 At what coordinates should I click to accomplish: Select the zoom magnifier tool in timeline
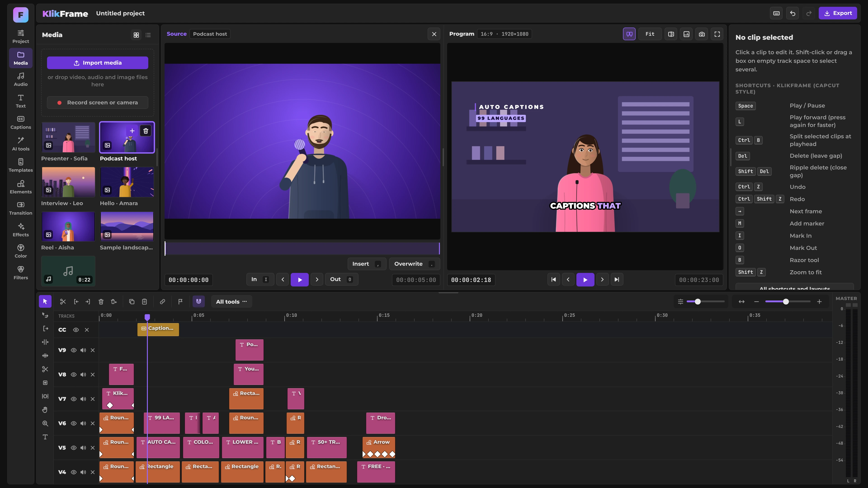[45, 423]
